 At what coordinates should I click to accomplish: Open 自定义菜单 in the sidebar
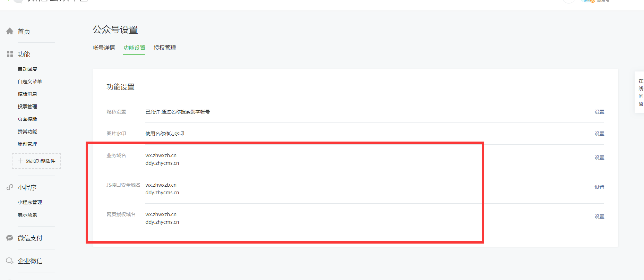pyautogui.click(x=30, y=82)
